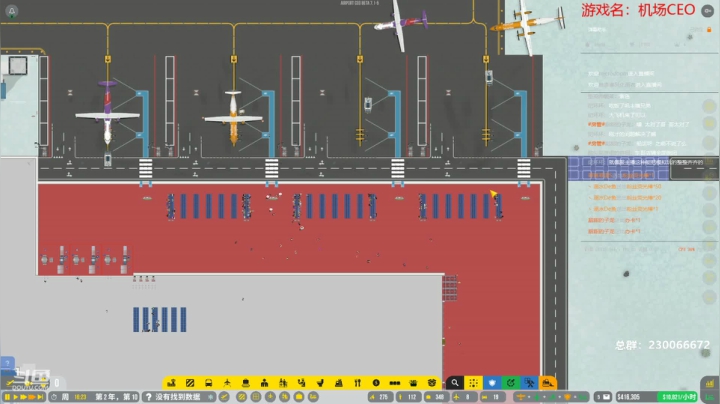
Task: Click the aircraft count indicator showing 8
Action: [463, 397]
